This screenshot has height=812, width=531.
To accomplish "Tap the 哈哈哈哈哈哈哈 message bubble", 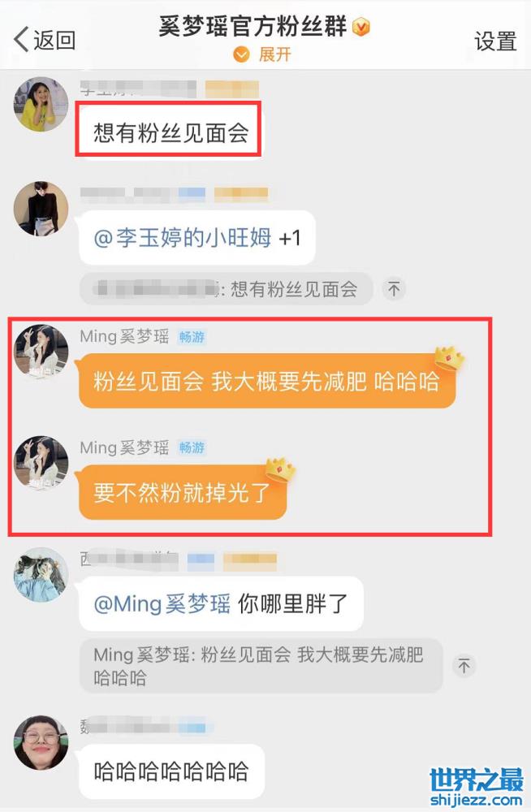I will [171, 771].
